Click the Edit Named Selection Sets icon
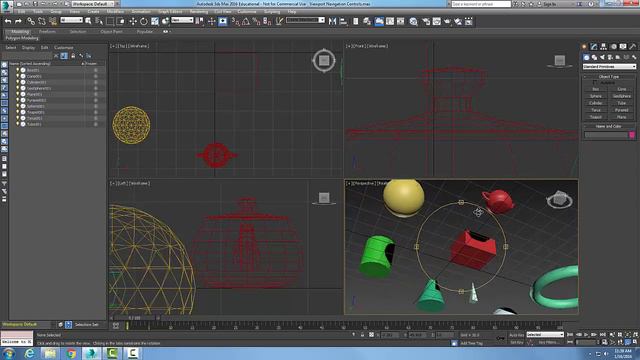640x360 pixels. 279,21
